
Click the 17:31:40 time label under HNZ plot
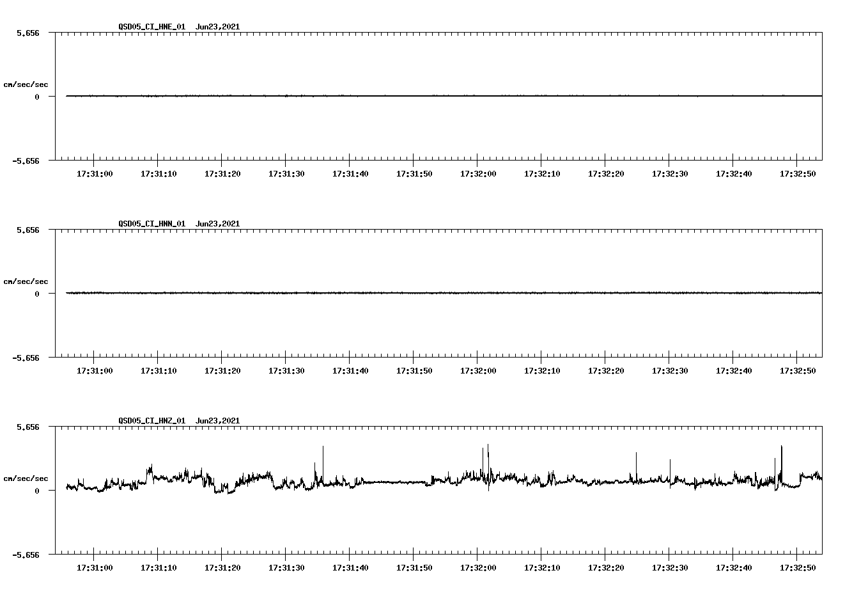[x=350, y=567]
